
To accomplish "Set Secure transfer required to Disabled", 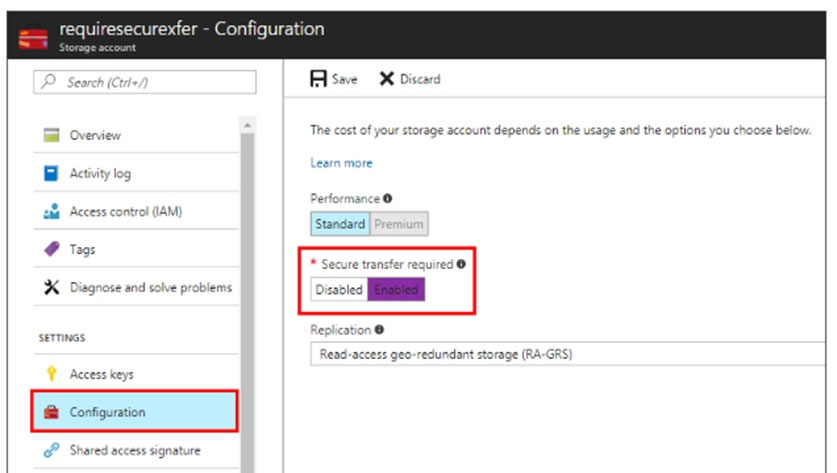I will pyautogui.click(x=339, y=289).
